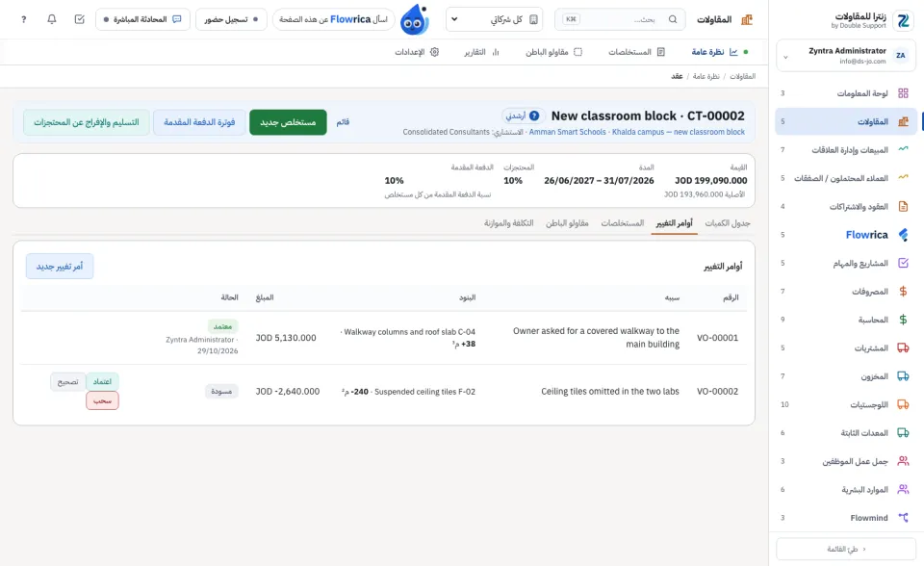Open Expenses (المصروفات) sidebar icon
This screenshot has height=566, width=924.
pyautogui.click(x=903, y=292)
